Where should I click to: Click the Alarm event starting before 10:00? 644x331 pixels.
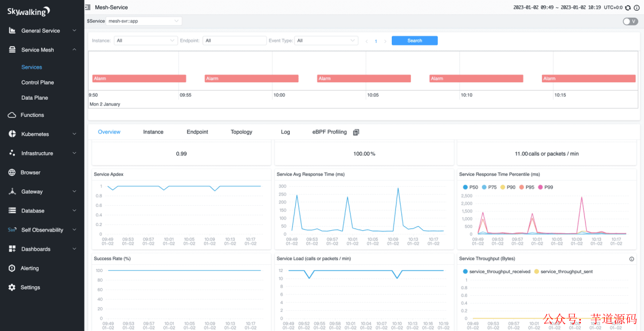point(252,79)
